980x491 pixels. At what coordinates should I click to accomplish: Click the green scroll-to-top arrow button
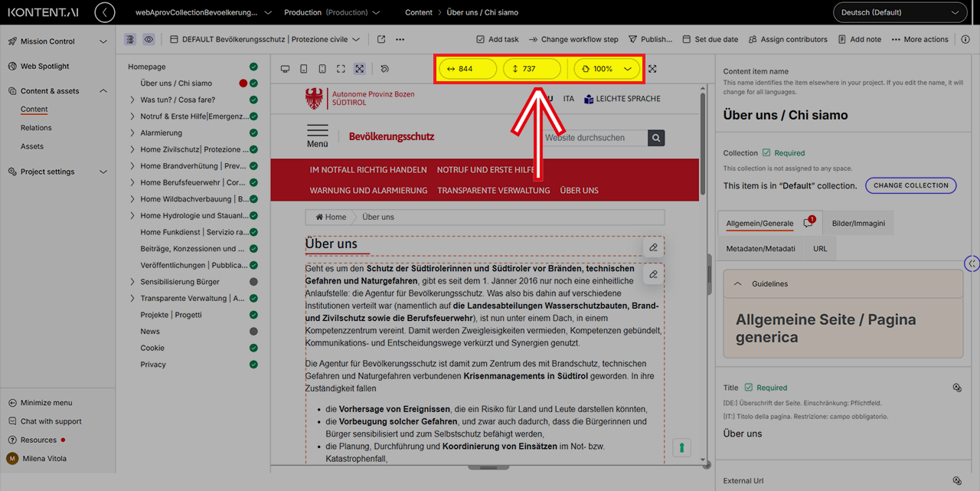681,447
